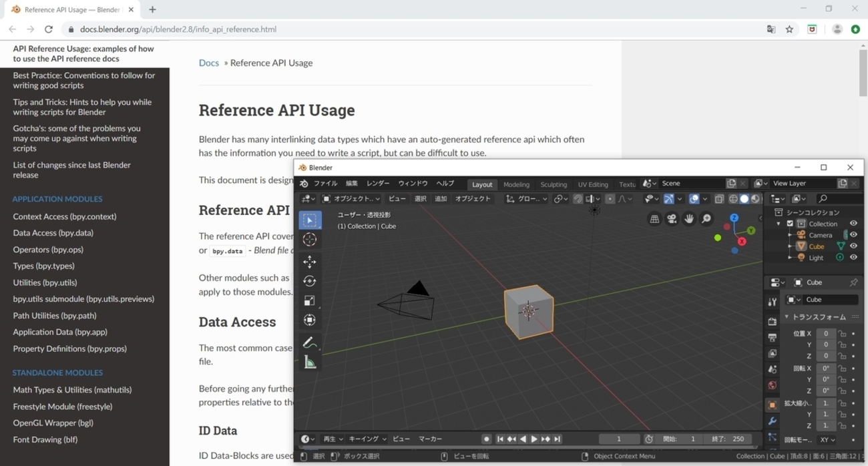Select the Transform tool in Blender
The image size is (868, 466).
click(310, 320)
